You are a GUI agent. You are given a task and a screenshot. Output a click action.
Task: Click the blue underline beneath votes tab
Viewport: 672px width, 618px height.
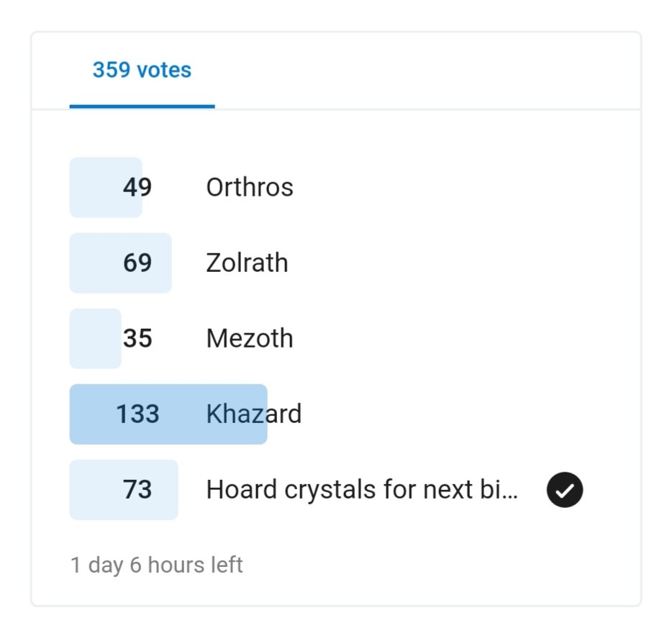[x=142, y=106]
